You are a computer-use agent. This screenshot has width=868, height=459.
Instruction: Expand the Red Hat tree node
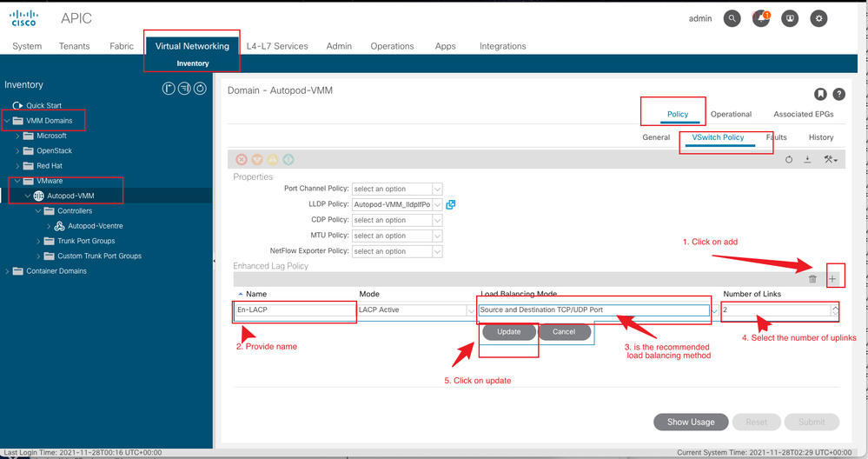17,165
